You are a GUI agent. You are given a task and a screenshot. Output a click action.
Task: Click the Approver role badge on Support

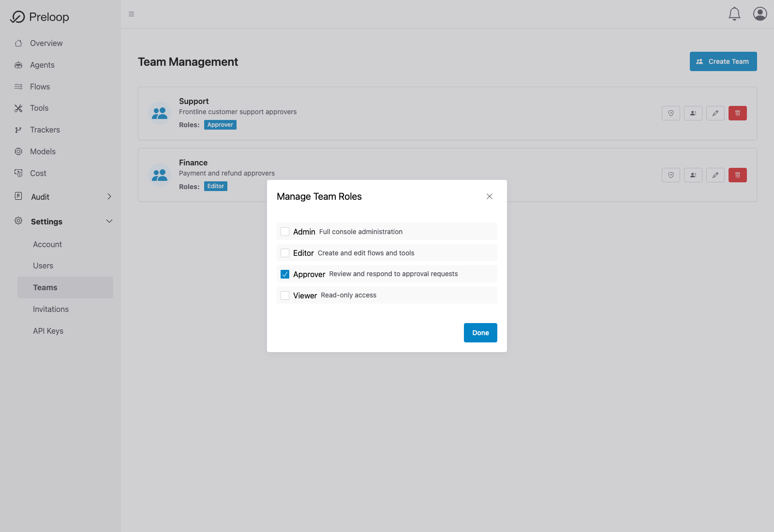coord(220,125)
